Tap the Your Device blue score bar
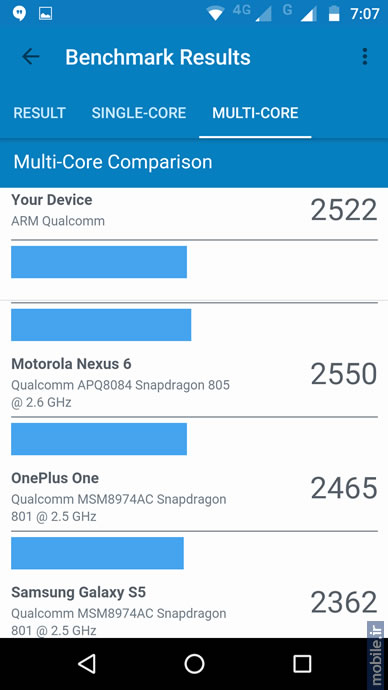Image resolution: width=388 pixels, height=690 pixels. [99, 262]
